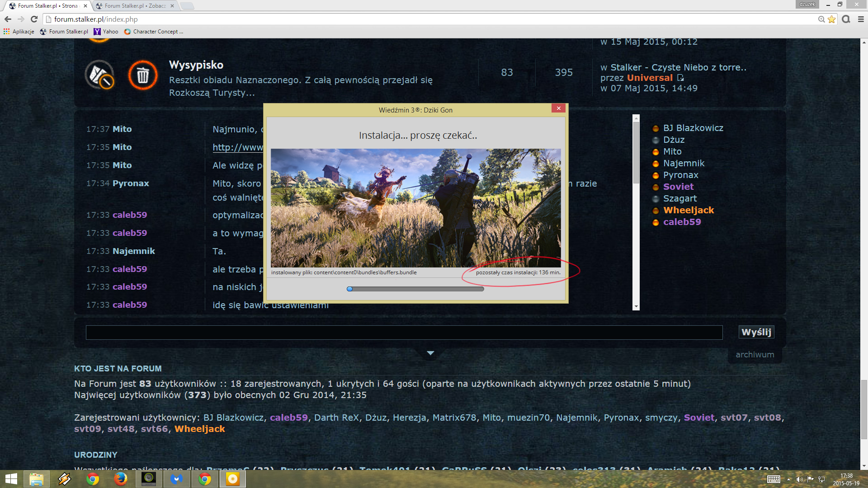
Task: Open the Windows Start button
Action: [x=11, y=479]
